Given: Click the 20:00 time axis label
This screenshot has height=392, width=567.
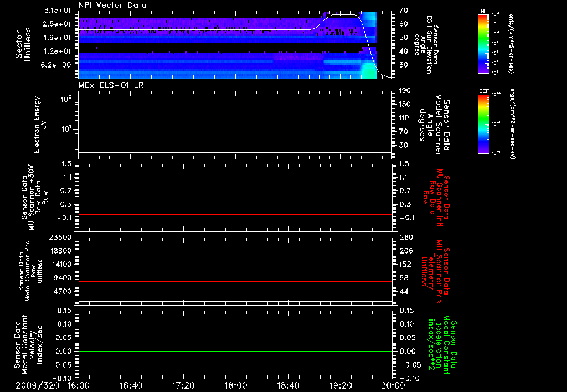Looking at the screenshot, I should point(393,385).
